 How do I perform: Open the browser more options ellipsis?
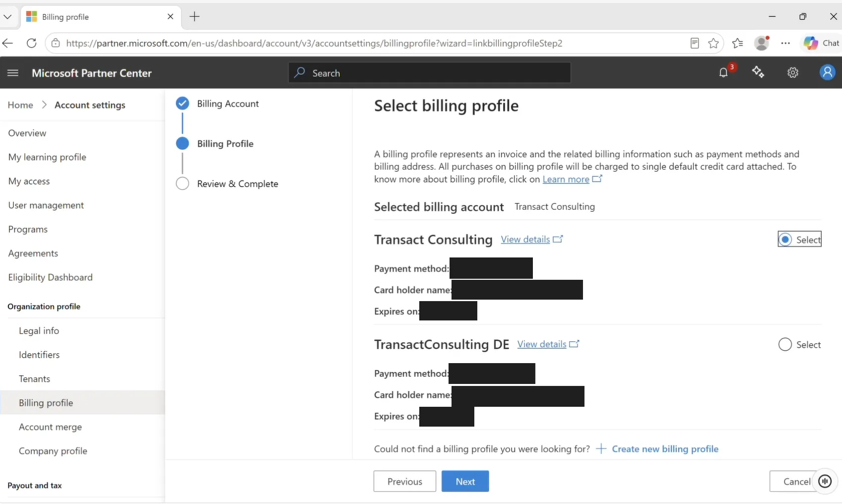click(785, 43)
